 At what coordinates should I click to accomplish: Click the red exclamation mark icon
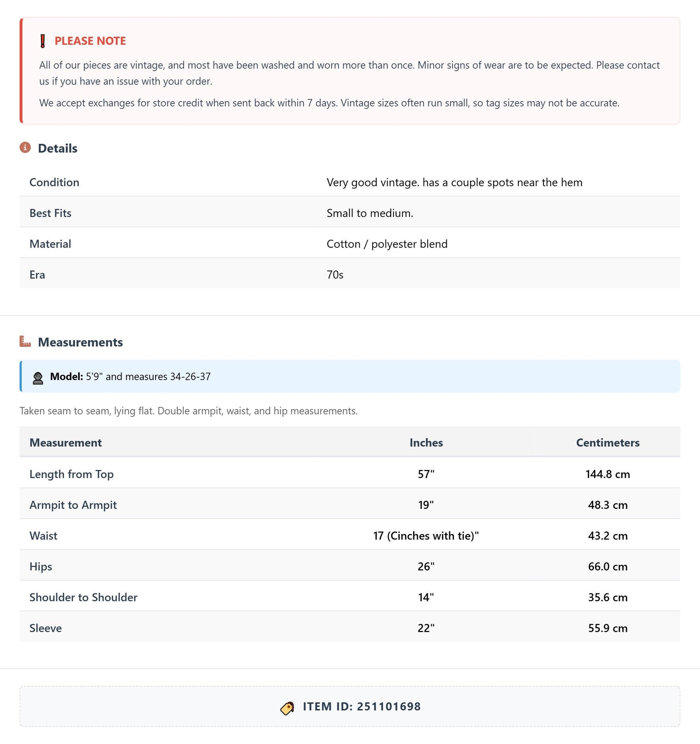pos(43,41)
